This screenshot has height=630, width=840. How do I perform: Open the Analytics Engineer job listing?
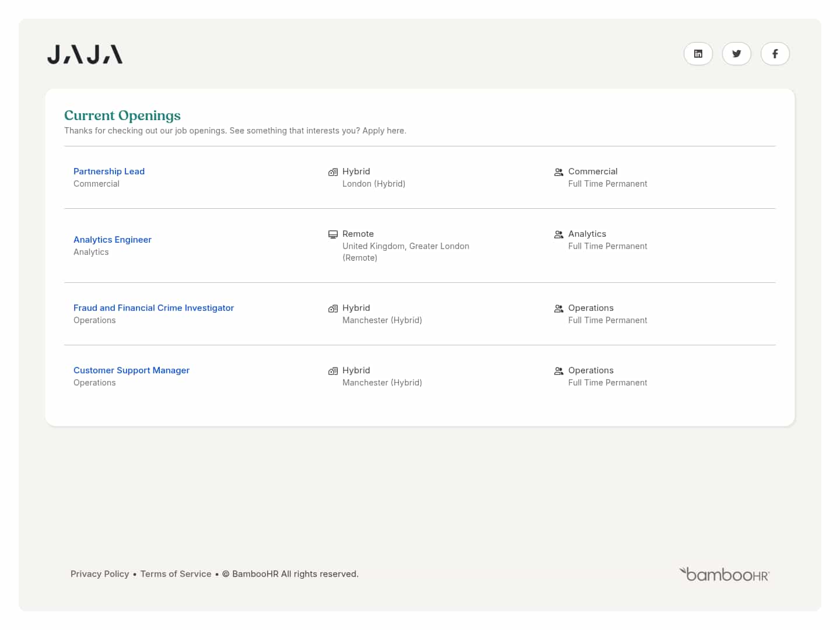(x=112, y=239)
